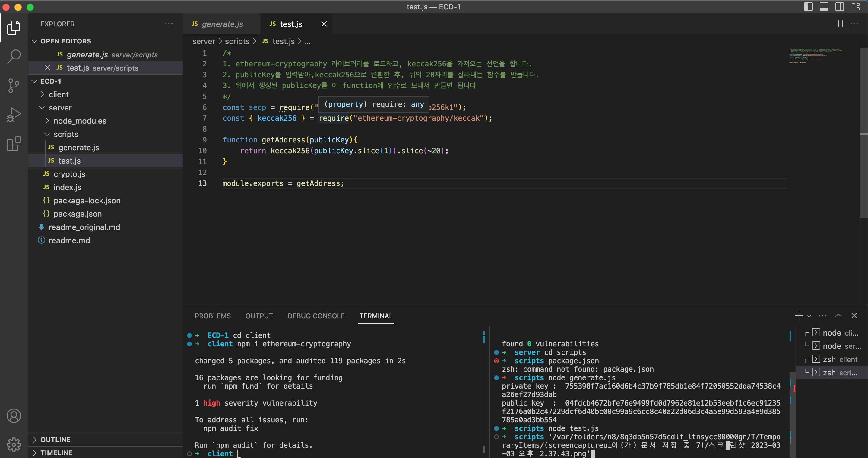Toggle the panel visibility
This screenshot has height=458, width=868.
pyautogui.click(x=824, y=7)
